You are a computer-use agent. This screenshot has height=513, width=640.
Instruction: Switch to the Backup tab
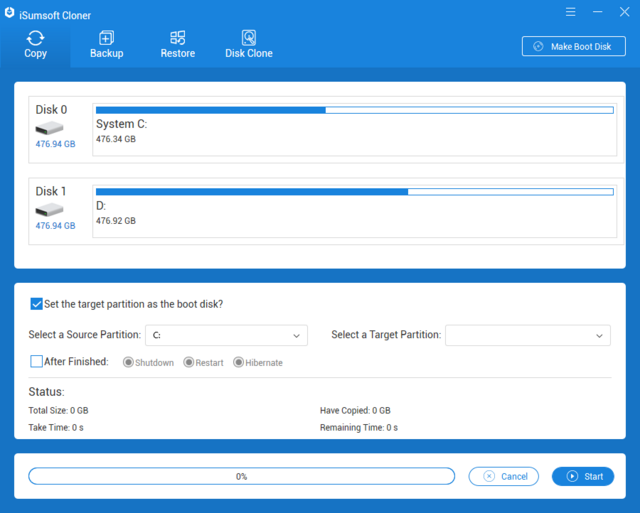click(x=107, y=45)
